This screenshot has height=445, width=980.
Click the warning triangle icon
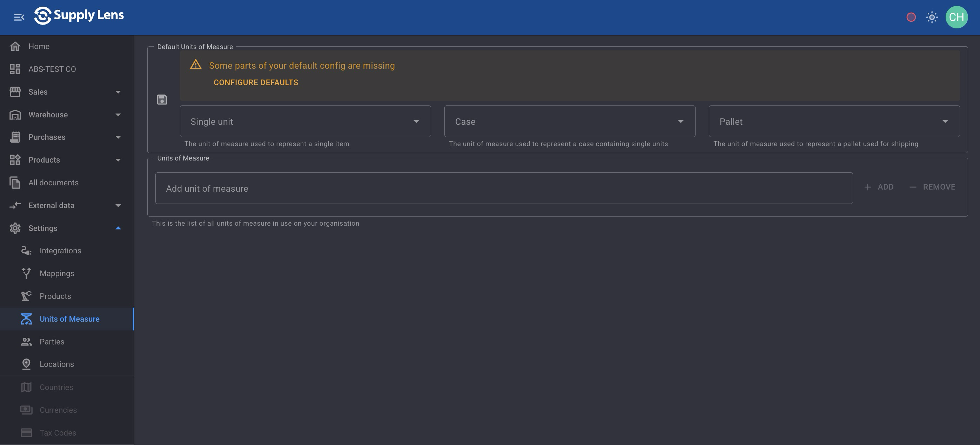click(195, 64)
